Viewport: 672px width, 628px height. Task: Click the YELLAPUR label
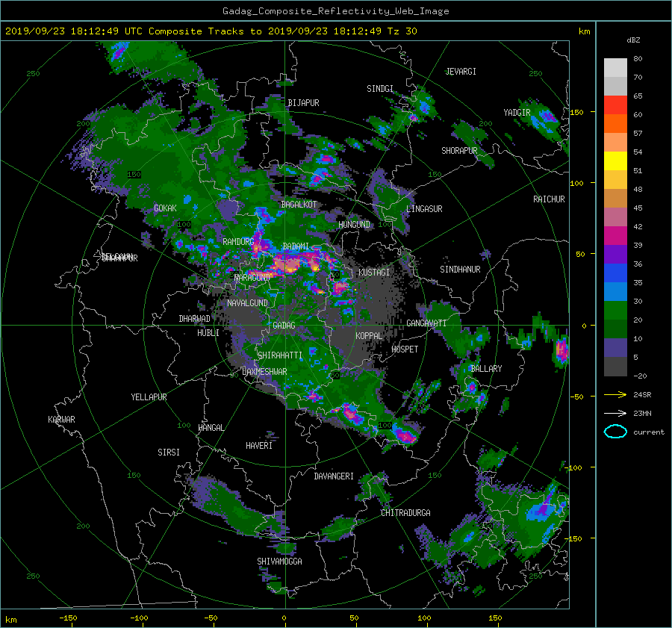149,397
